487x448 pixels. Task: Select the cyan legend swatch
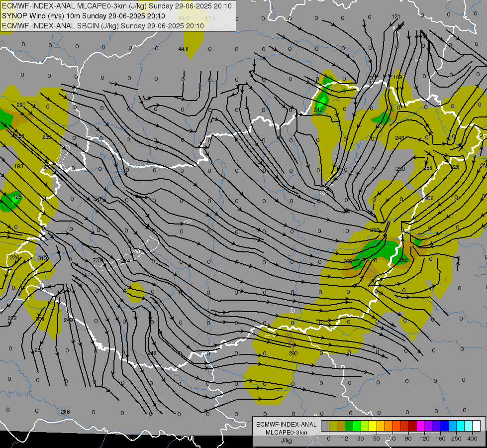[460, 426]
